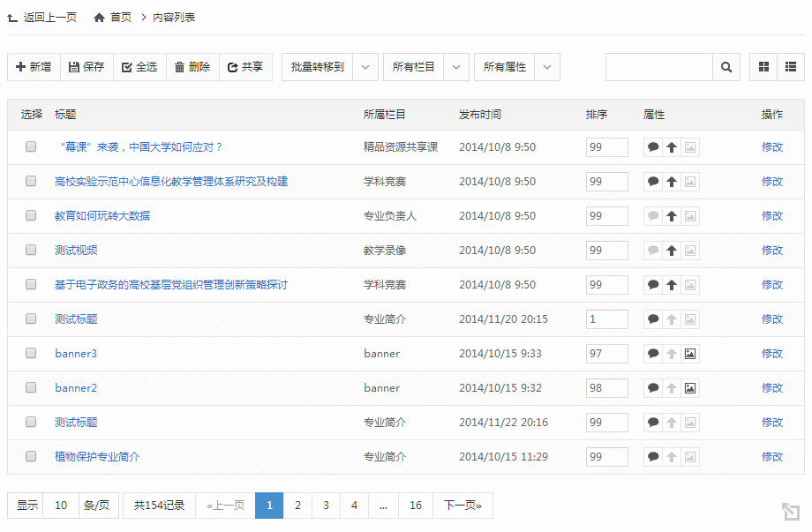Click the search magnifier icon
The width and height of the screenshot is (812, 532).
tap(726, 67)
